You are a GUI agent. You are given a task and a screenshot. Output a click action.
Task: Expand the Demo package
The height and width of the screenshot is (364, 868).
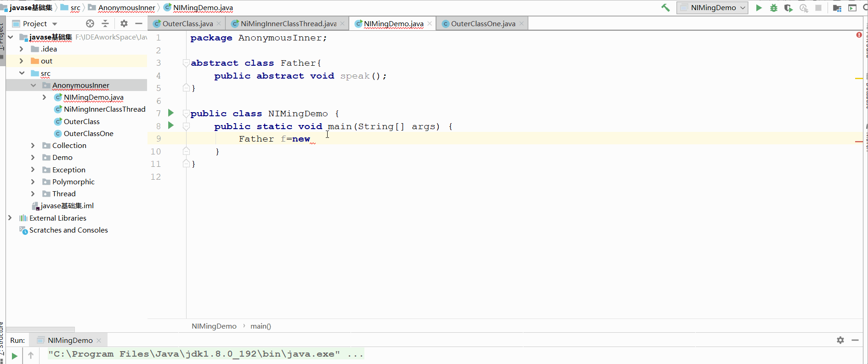[x=33, y=157]
